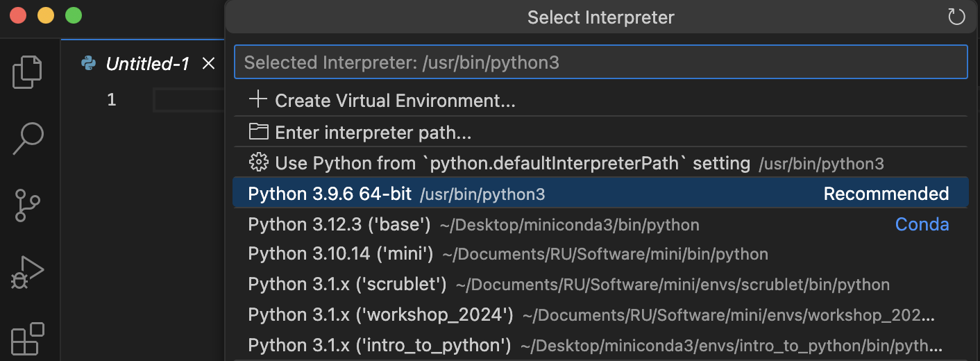The height and width of the screenshot is (361, 980).
Task: Click the folder icon beside Enter interpreter path
Action: [258, 132]
